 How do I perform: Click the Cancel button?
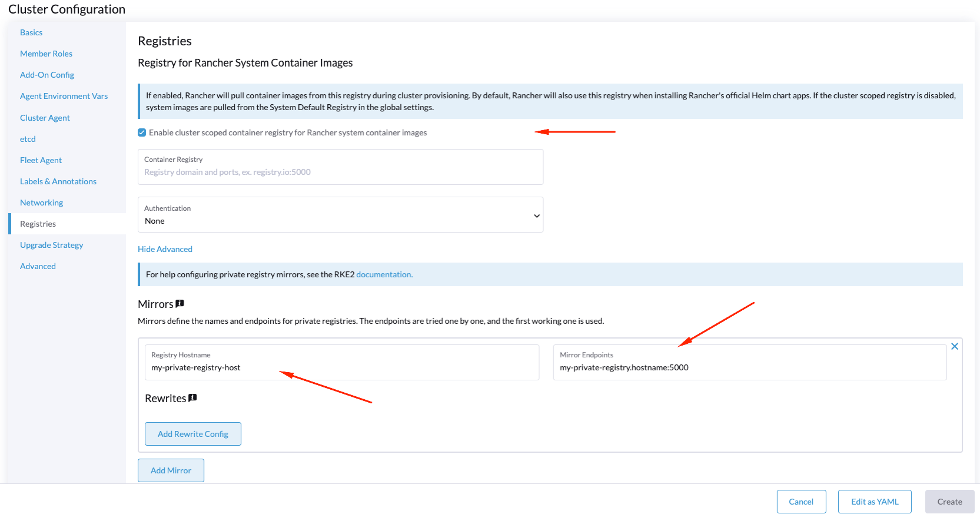(x=801, y=502)
